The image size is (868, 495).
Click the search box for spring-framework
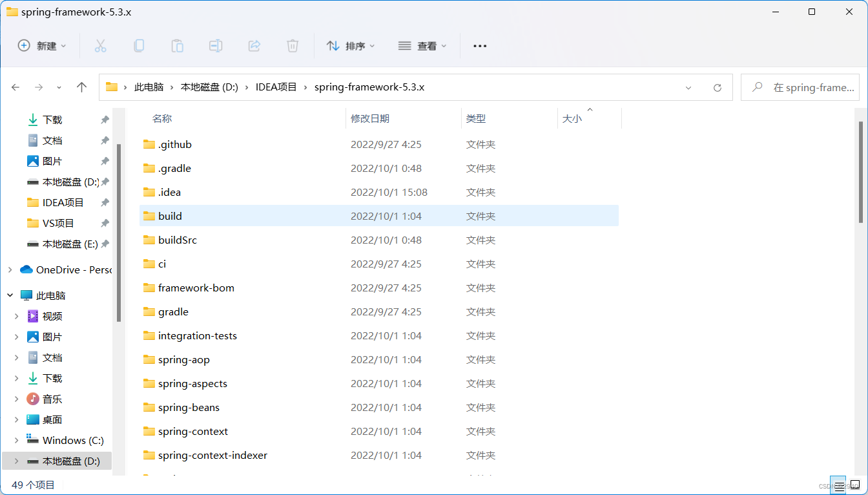tap(800, 87)
